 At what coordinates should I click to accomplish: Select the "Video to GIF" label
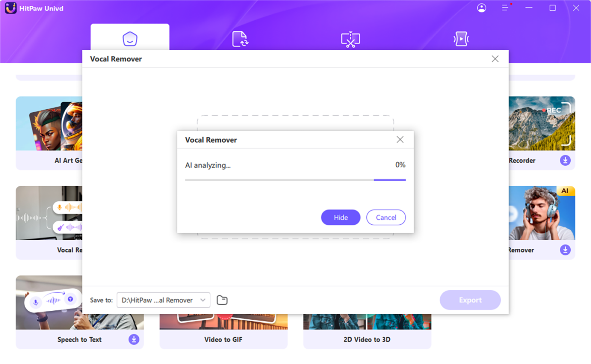click(x=224, y=339)
